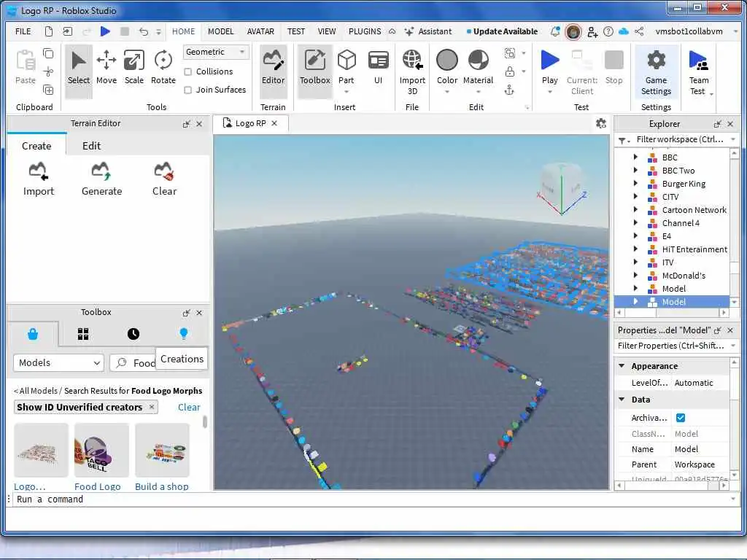Image resolution: width=747 pixels, height=560 pixels.
Task: Click the Import terrain icon
Action: click(39, 179)
